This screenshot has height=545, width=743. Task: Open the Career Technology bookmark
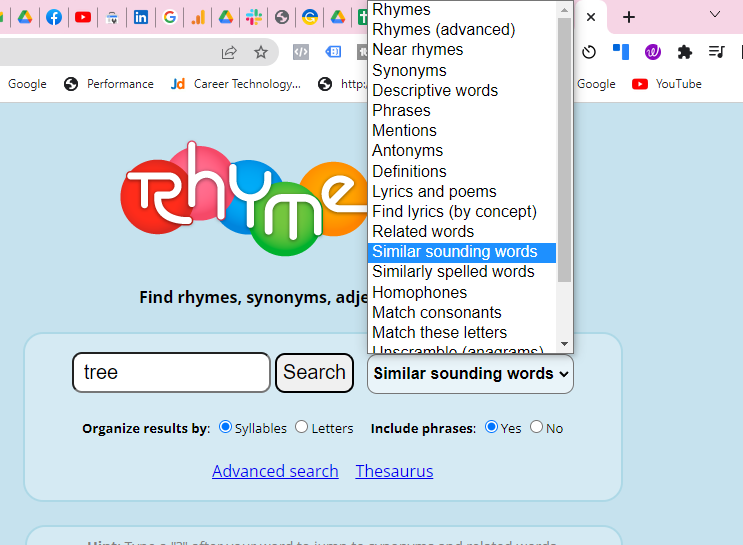[x=236, y=84]
